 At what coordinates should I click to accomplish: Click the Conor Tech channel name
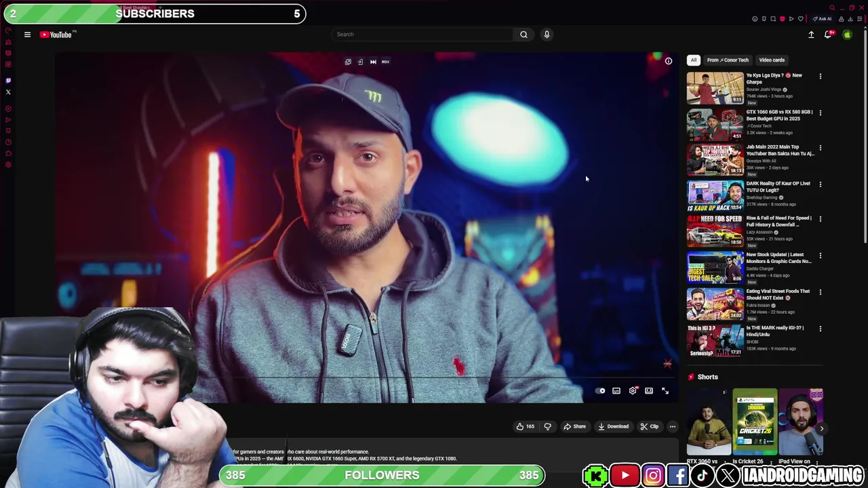click(759, 126)
